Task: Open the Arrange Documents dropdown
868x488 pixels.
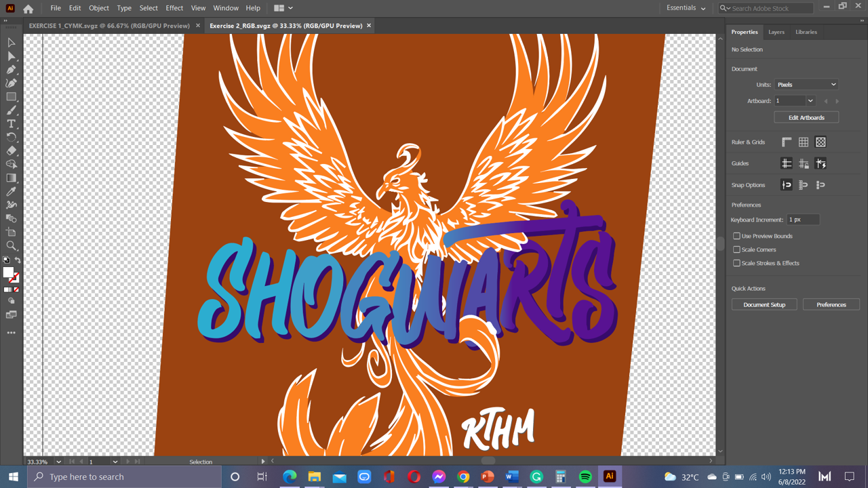Action: pos(283,8)
